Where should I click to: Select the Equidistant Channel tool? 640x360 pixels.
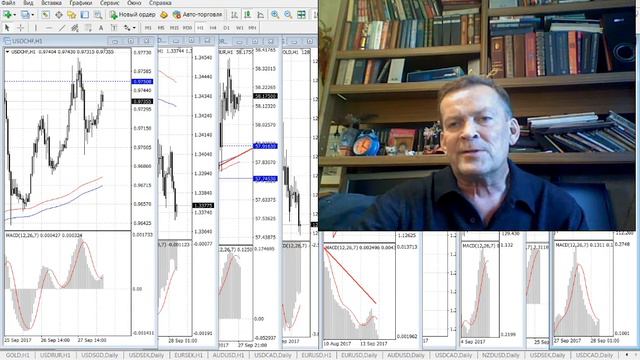point(75,28)
